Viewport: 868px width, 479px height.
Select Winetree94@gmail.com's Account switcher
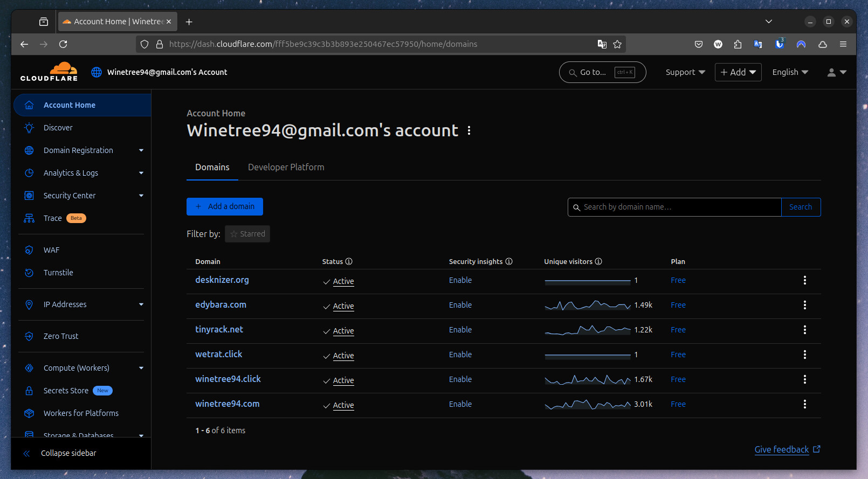[160, 72]
